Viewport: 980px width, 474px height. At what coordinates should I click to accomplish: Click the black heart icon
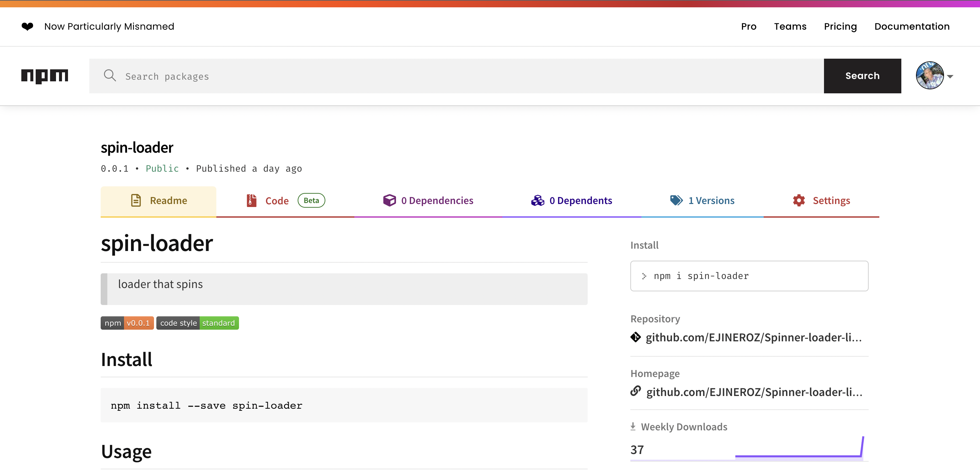point(27,26)
